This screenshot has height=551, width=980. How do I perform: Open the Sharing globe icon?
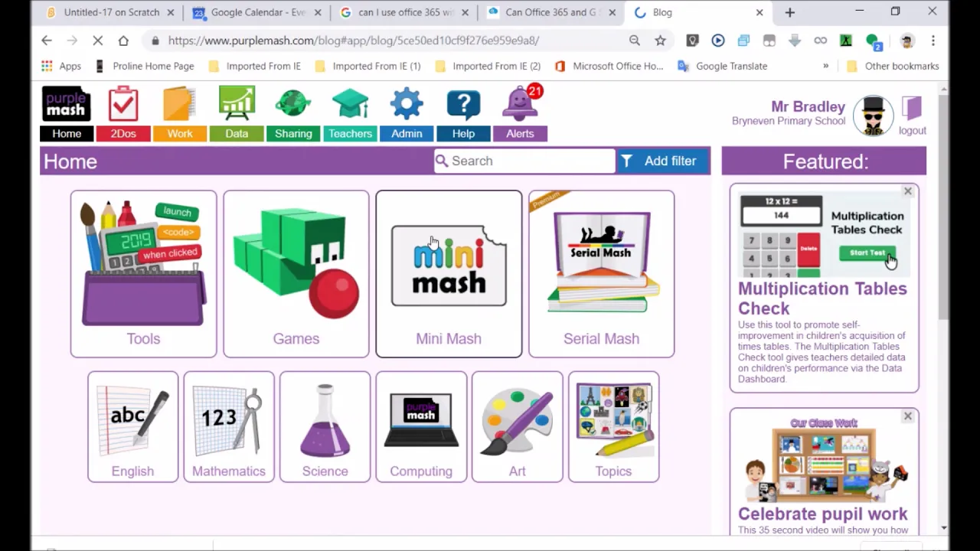[293, 103]
